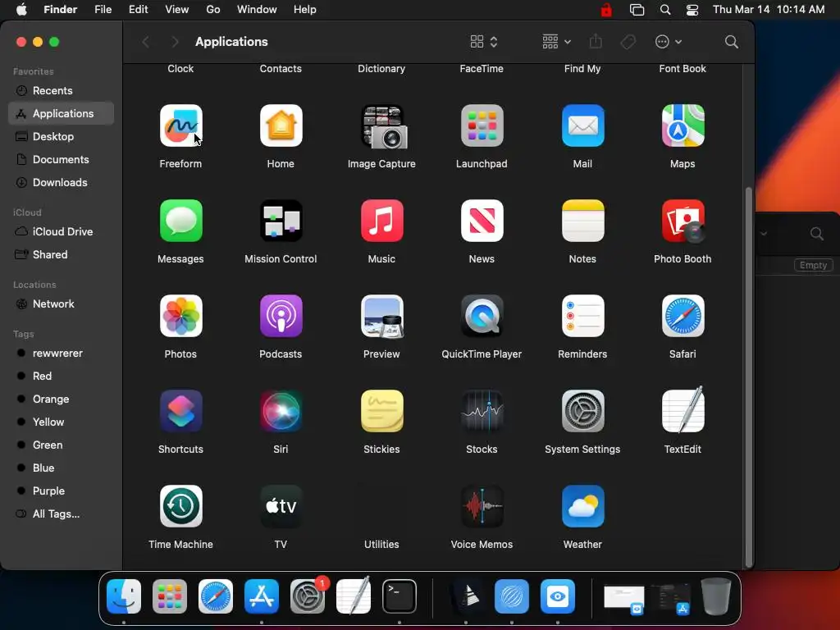
Task: Open Control Center in the menu bar
Action: 692,10
